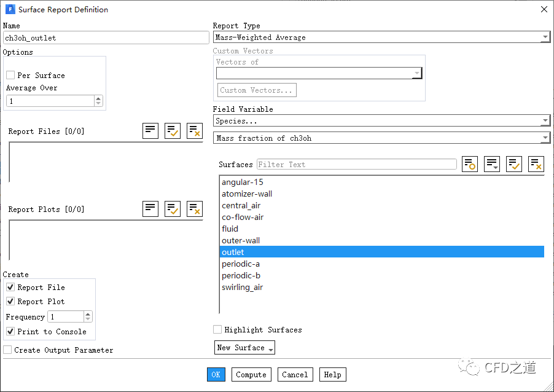Click select-all icon for Report Files
Screen dimensions: 554x392
point(173,131)
